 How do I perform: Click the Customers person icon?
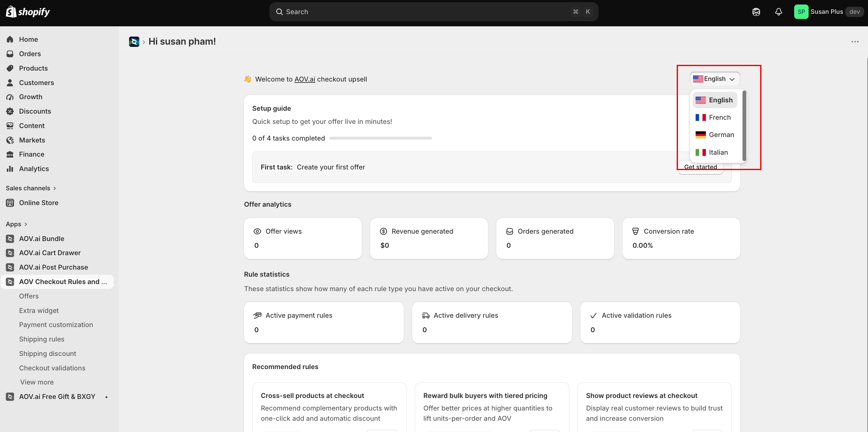coord(10,82)
